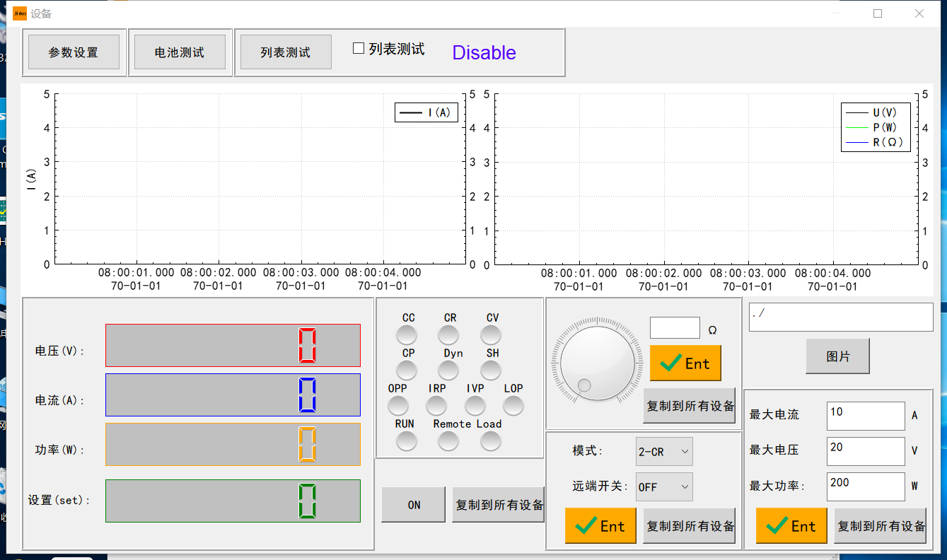Image resolution: width=947 pixels, height=560 pixels.
Task: Click the Ω resistance input field
Action: 674,327
